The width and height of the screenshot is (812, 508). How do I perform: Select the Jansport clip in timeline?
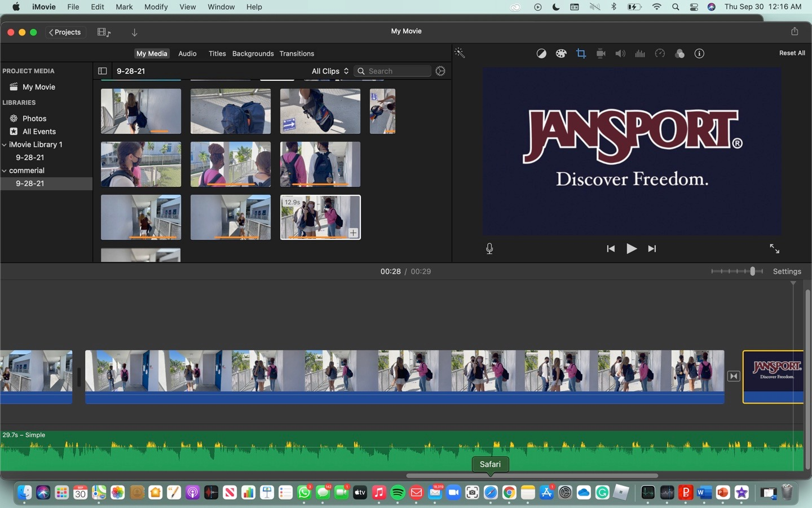(773, 376)
